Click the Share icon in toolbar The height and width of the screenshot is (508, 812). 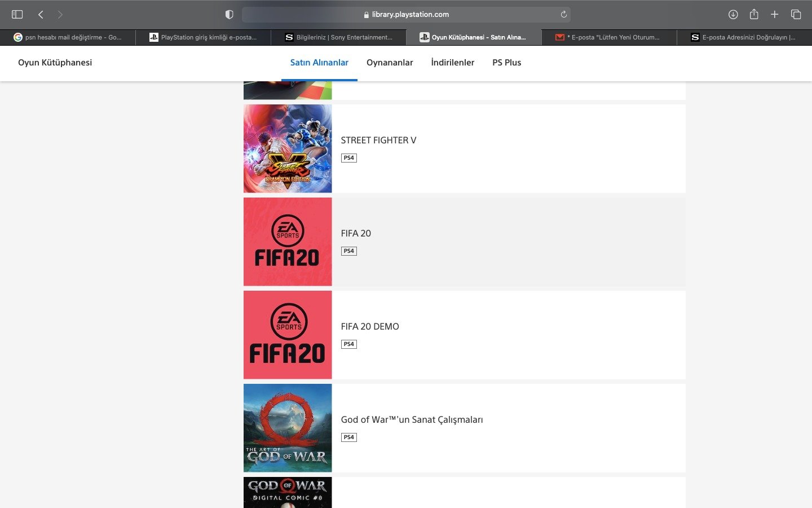point(754,14)
